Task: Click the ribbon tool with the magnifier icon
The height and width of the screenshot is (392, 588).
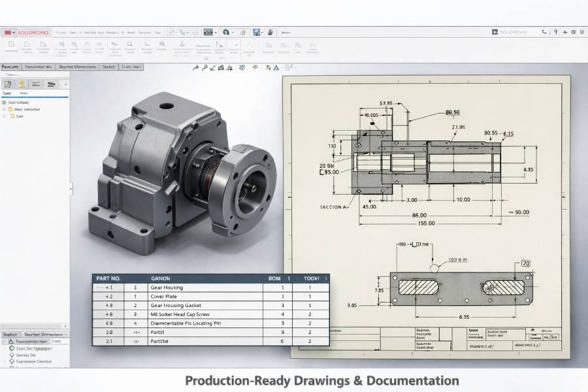Action: click(130, 47)
